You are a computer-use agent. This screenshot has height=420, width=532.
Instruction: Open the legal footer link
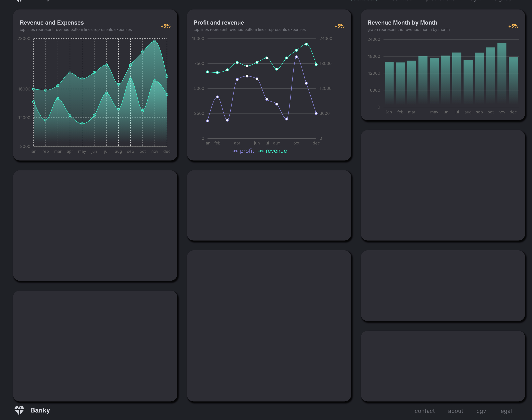[505, 411]
